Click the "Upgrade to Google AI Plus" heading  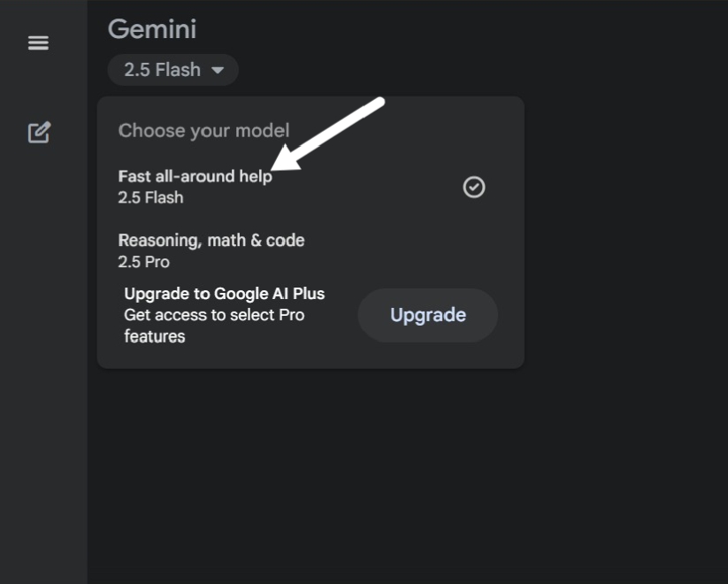tap(225, 294)
